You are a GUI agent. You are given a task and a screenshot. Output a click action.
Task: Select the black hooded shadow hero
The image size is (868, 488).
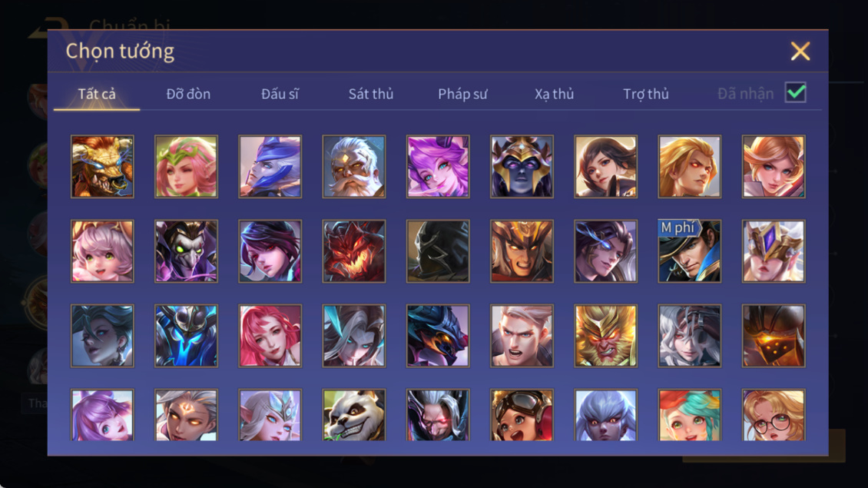438,251
